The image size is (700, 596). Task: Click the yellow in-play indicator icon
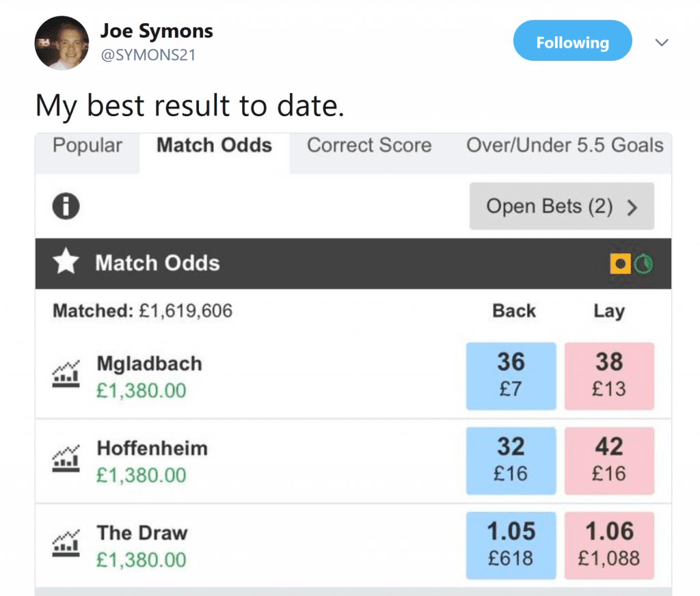pos(621,264)
